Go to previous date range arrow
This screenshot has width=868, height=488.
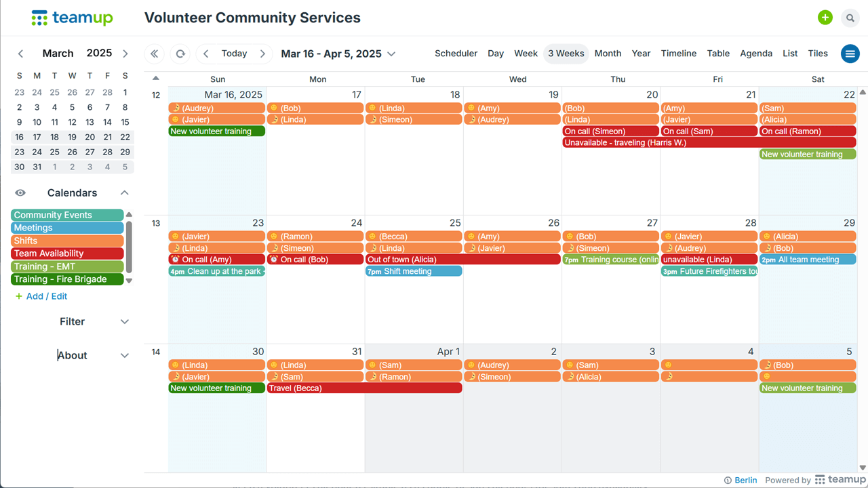tap(206, 54)
